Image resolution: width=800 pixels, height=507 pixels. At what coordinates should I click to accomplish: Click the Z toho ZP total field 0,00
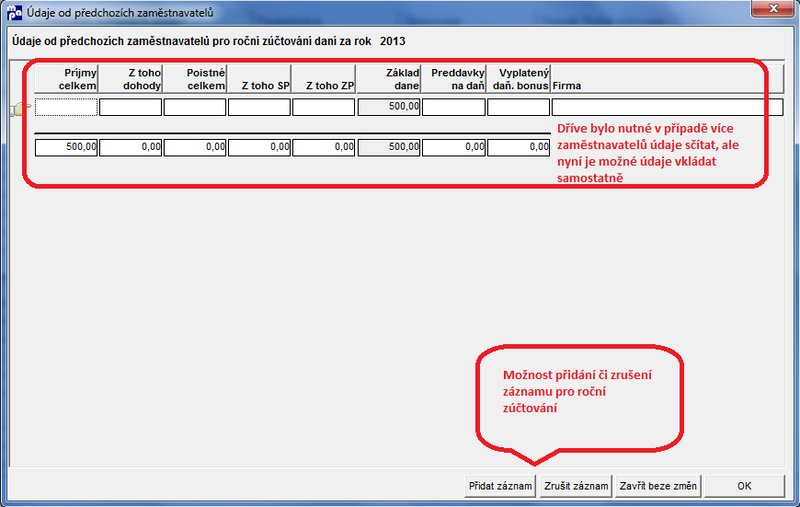tap(323, 147)
